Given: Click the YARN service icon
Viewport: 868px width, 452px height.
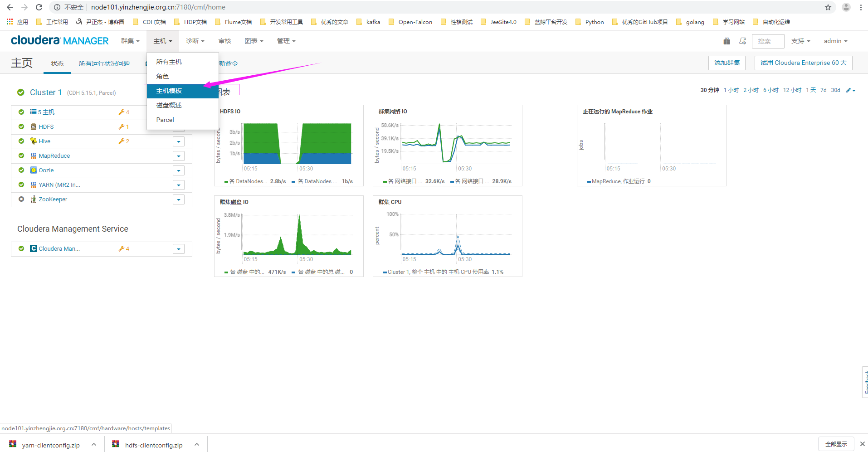Looking at the screenshot, I should pos(34,185).
